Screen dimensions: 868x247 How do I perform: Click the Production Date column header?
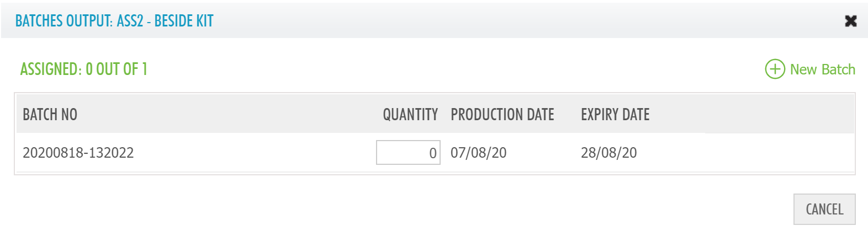[502, 115]
